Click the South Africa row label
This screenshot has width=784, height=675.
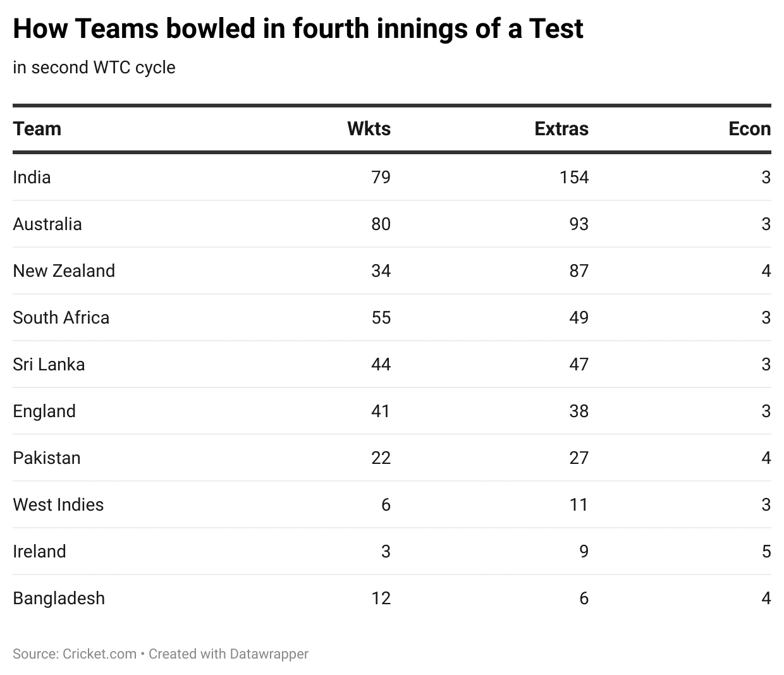coord(61,317)
